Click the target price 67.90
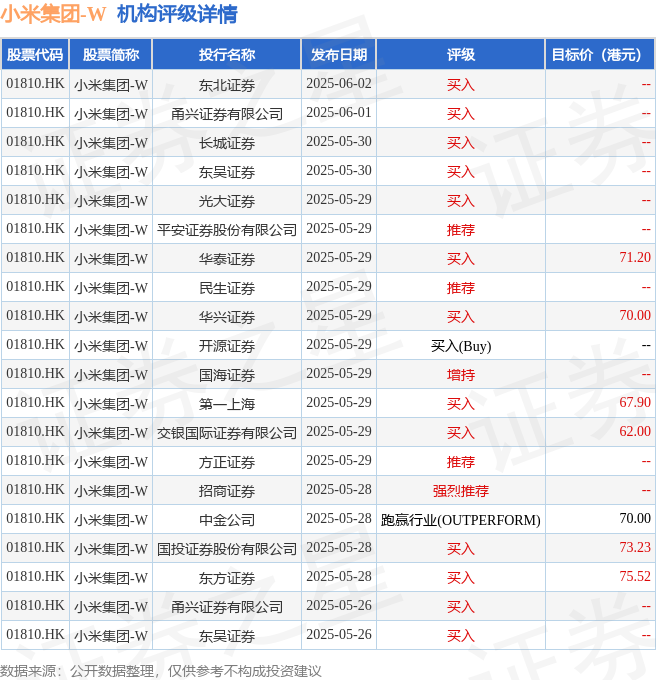This screenshot has height=680, width=656. [x=635, y=402]
